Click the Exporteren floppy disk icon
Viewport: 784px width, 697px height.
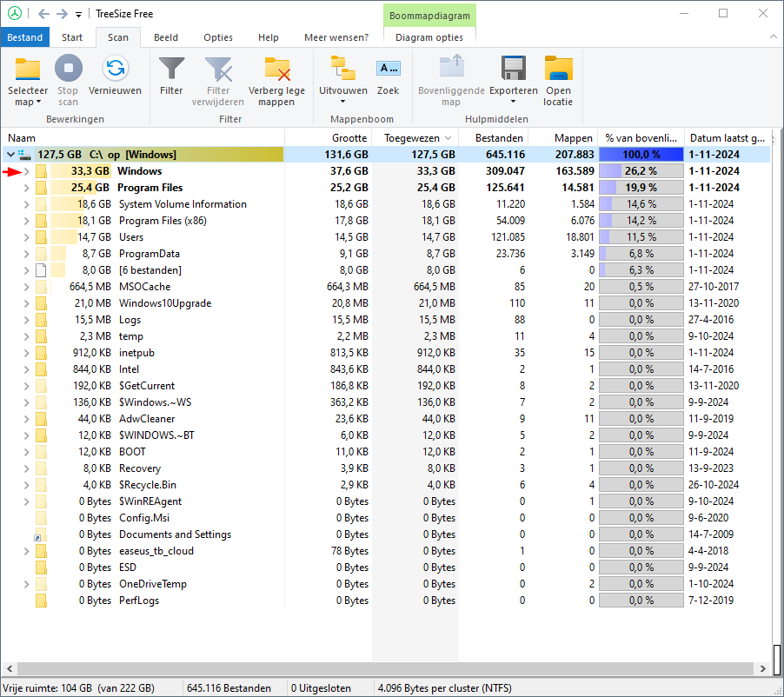point(513,69)
